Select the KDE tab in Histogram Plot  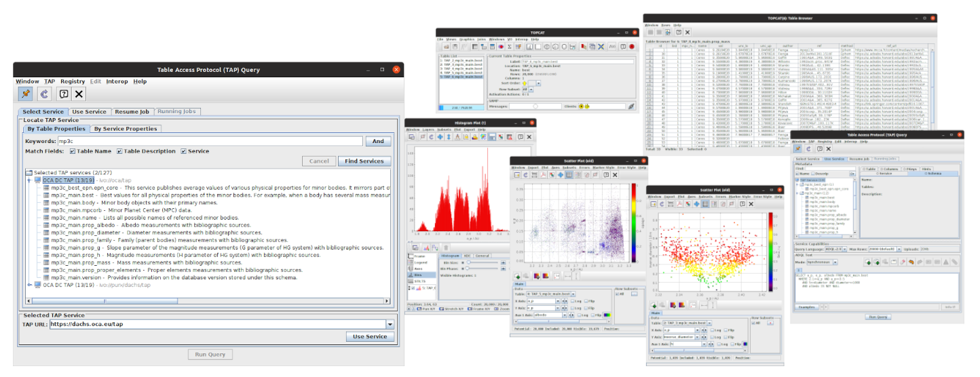467,256
